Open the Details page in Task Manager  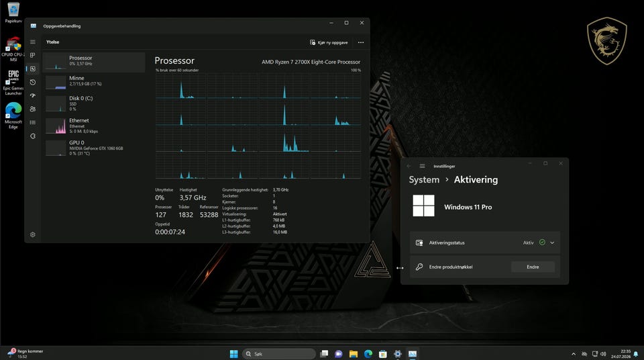[x=33, y=123]
